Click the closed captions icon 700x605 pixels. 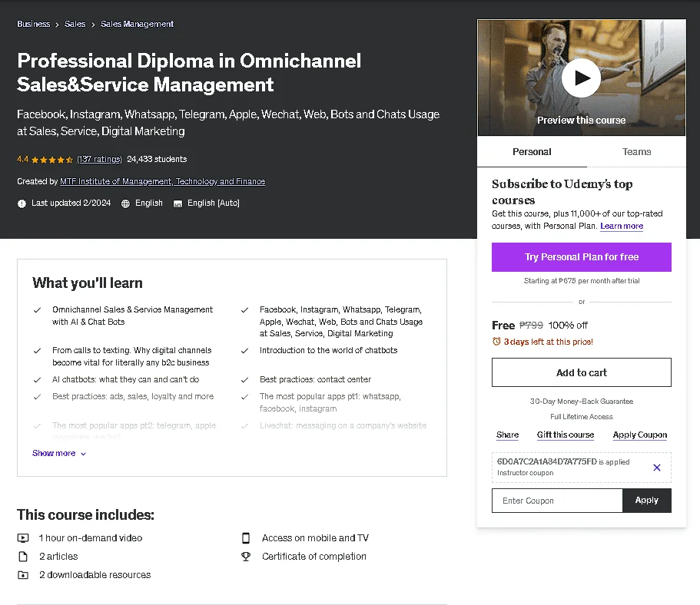click(177, 204)
